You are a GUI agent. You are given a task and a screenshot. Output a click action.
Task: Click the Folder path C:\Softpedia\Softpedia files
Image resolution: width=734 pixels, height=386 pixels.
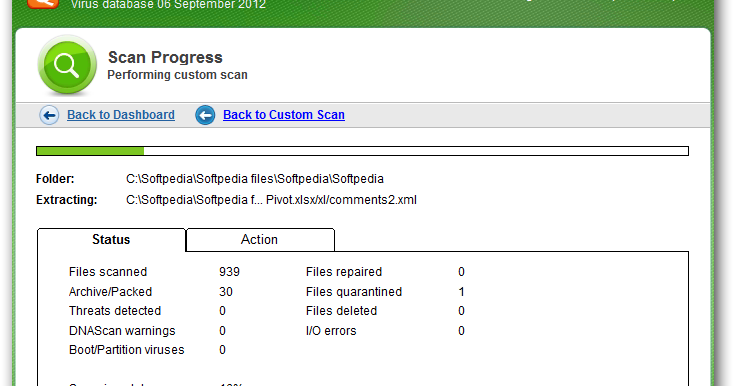(x=255, y=179)
